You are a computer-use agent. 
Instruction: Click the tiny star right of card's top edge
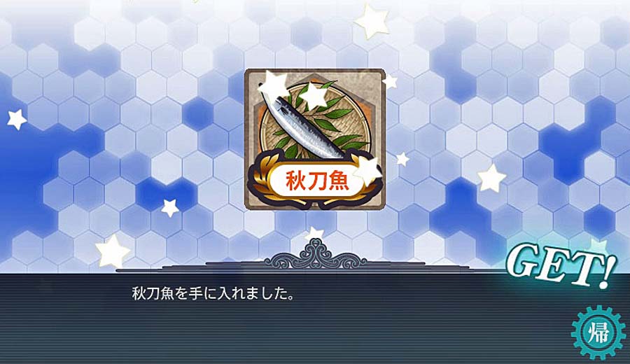point(389,83)
